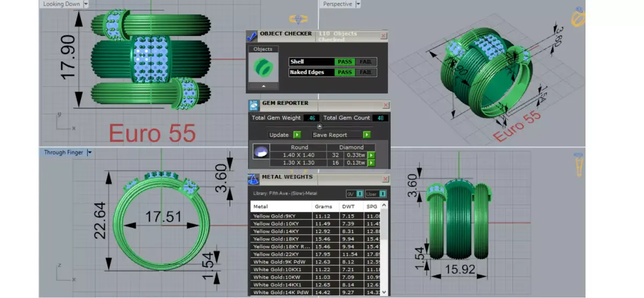Click the Metal column header

[281, 206]
